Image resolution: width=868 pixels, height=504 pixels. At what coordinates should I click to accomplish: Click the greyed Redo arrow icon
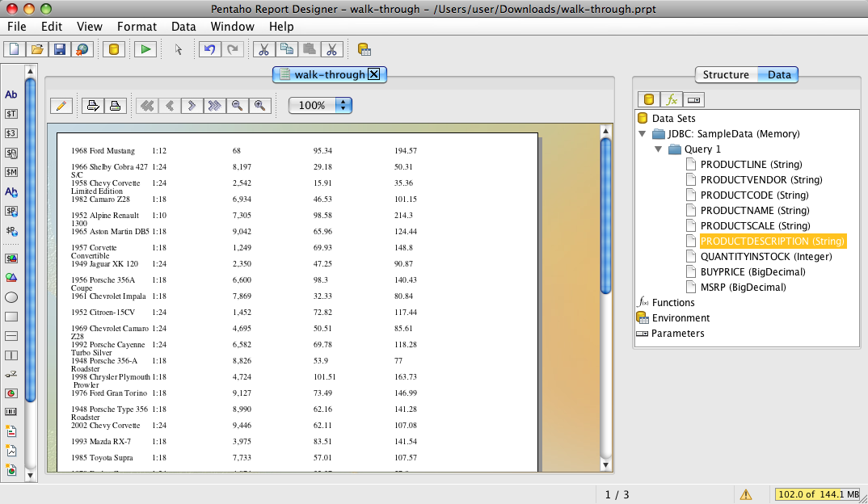click(x=233, y=49)
